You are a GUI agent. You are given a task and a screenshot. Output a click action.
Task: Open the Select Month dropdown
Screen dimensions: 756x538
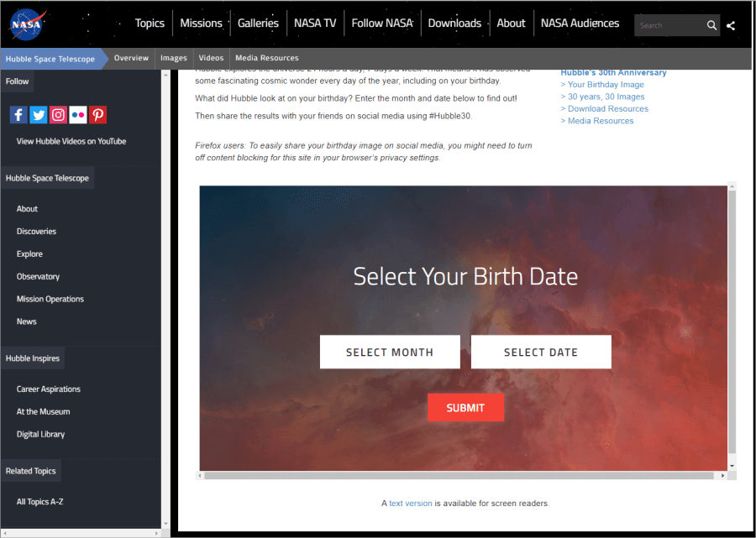click(x=390, y=353)
